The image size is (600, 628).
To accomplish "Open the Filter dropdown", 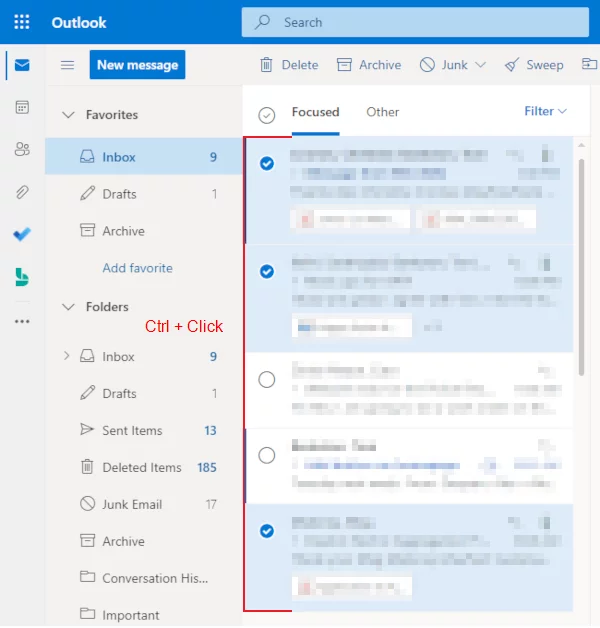I will 546,111.
